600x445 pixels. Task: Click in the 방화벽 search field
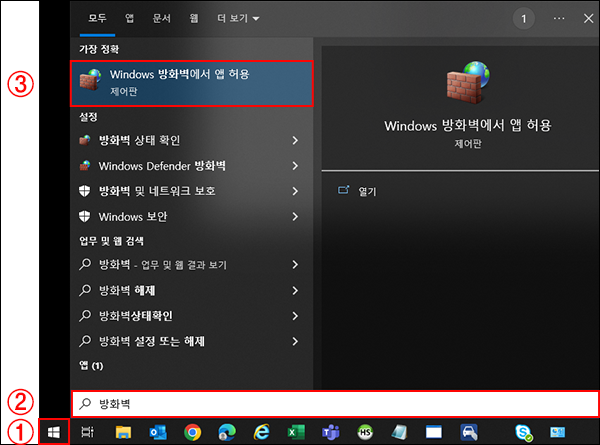coord(335,404)
